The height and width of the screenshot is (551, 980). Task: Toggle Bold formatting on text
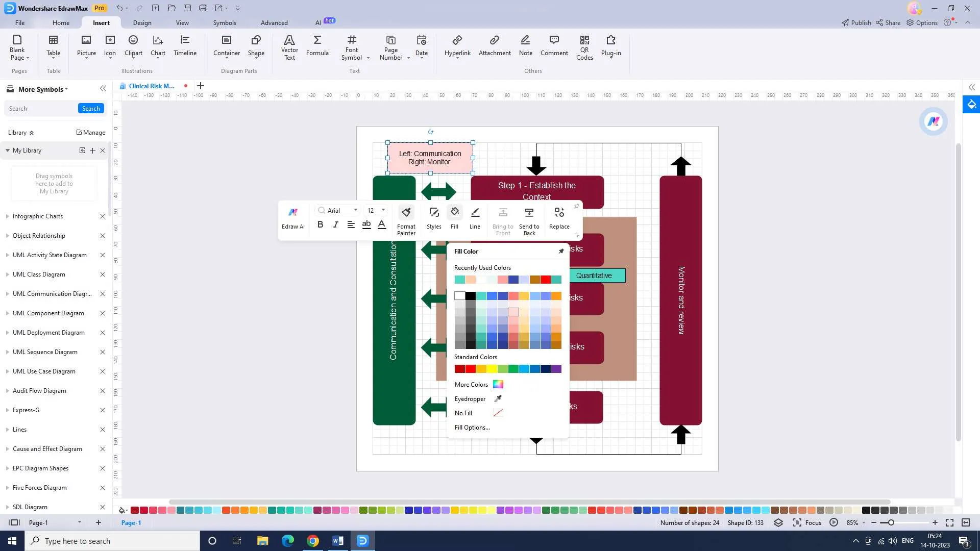321,224
